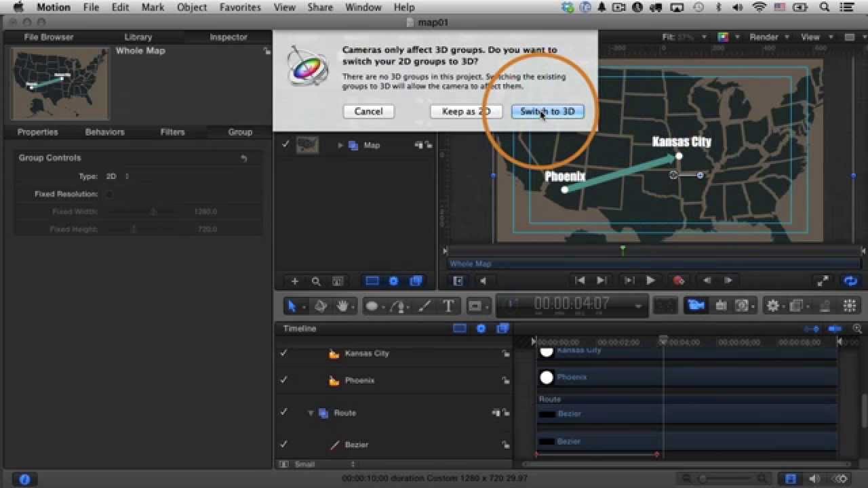This screenshot has height=488, width=868.
Task: Open the Small row-size dropdown
Action: [324, 464]
